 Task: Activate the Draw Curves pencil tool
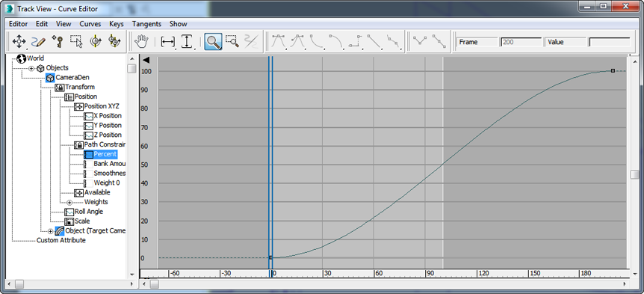38,41
